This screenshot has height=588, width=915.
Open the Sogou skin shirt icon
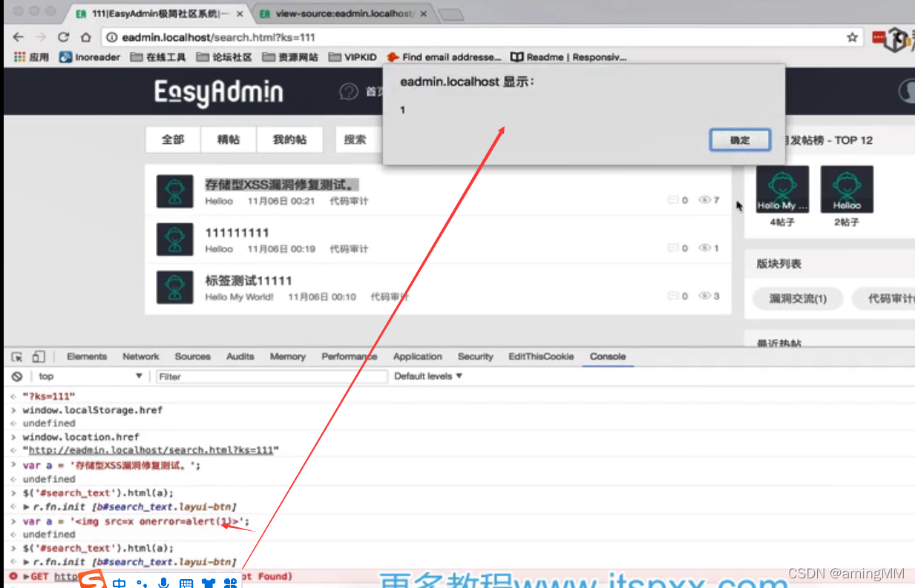[x=209, y=584]
